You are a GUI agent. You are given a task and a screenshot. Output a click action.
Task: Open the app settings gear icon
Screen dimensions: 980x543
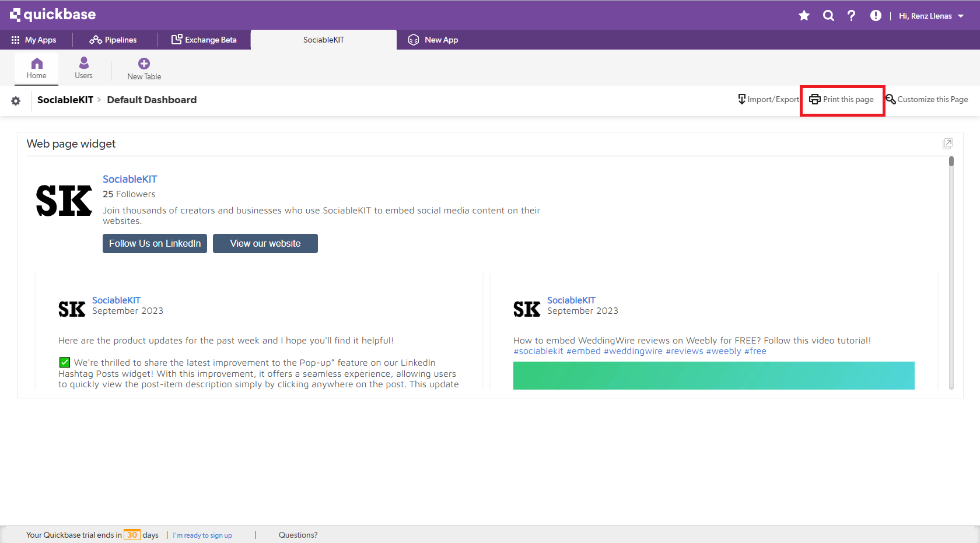tap(16, 101)
